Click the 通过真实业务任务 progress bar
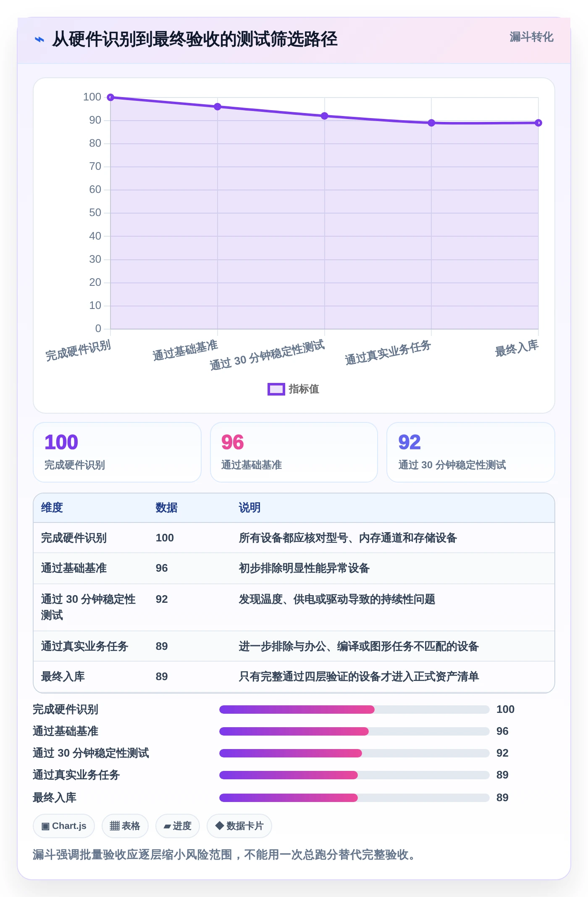 (354, 775)
